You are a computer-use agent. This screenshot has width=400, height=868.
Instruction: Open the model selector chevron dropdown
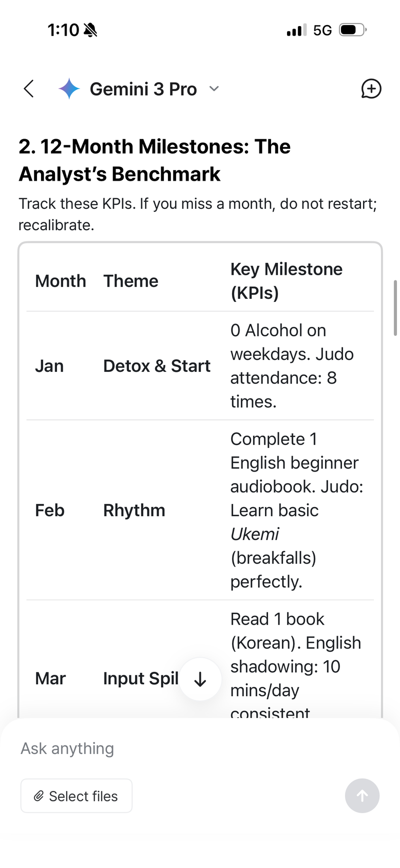[214, 89]
